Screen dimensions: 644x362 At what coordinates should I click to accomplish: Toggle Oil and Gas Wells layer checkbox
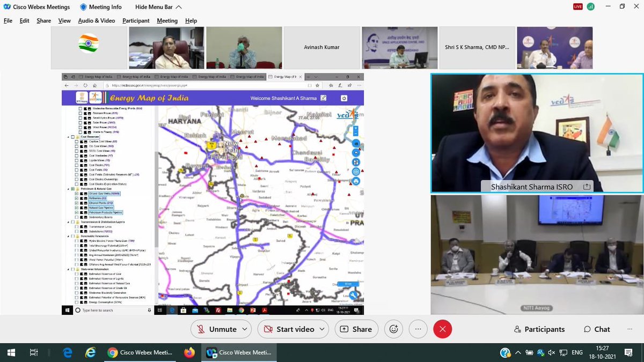coord(76,193)
